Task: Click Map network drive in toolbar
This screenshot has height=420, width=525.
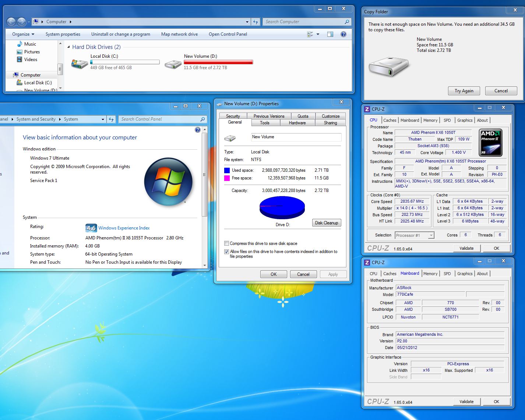Action: [x=179, y=34]
